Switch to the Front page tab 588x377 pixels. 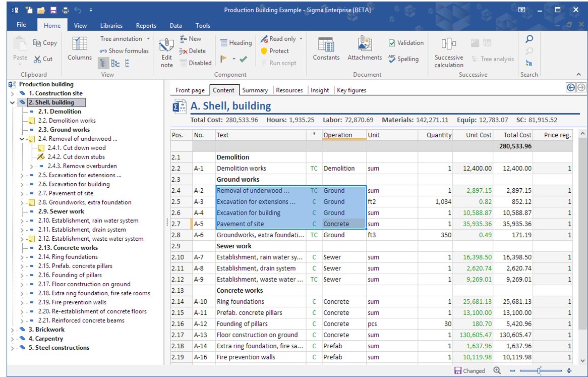[x=190, y=90]
